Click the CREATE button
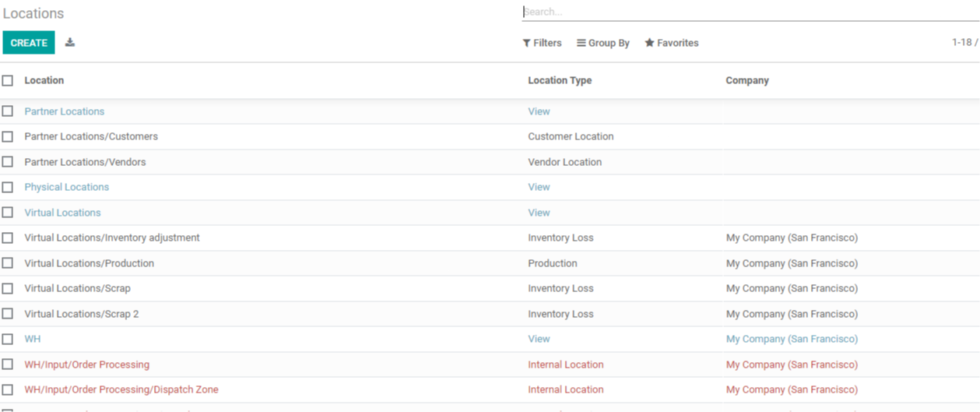The width and height of the screenshot is (980, 412). [29, 43]
